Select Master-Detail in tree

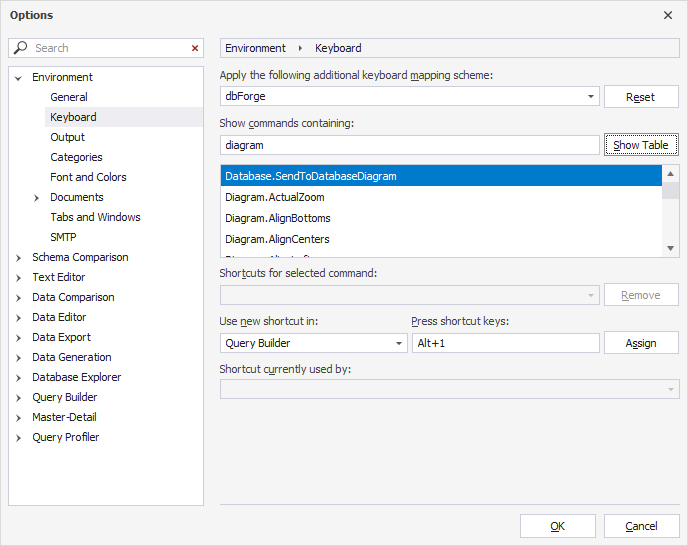point(64,417)
